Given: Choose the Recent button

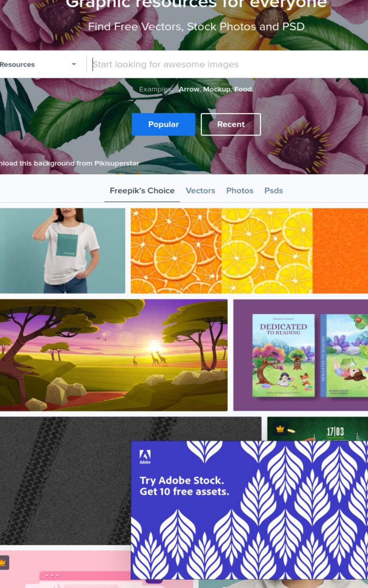Looking at the screenshot, I should pyautogui.click(x=231, y=124).
